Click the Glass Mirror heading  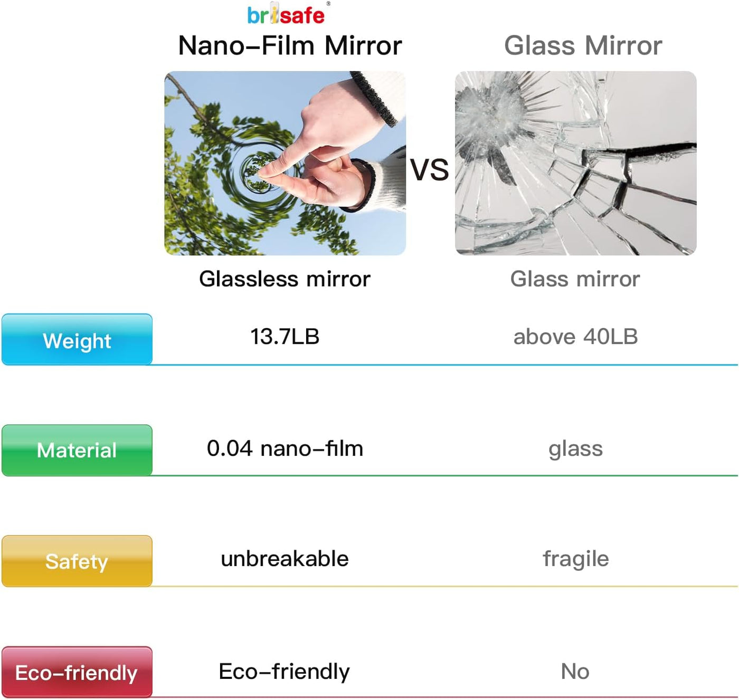[583, 45]
